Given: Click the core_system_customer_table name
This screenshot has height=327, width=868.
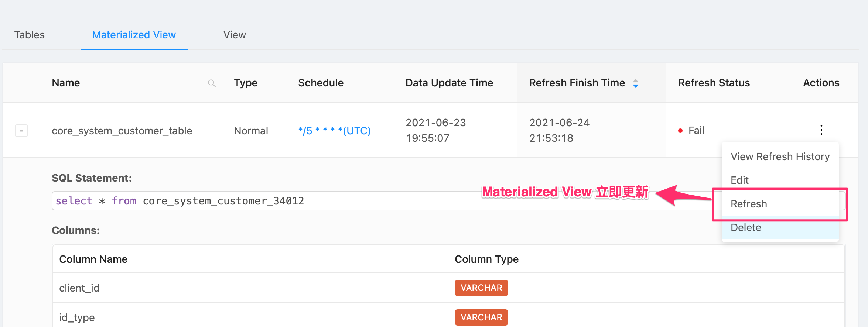Looking at the screenshot, I should (x=122, y=131).
